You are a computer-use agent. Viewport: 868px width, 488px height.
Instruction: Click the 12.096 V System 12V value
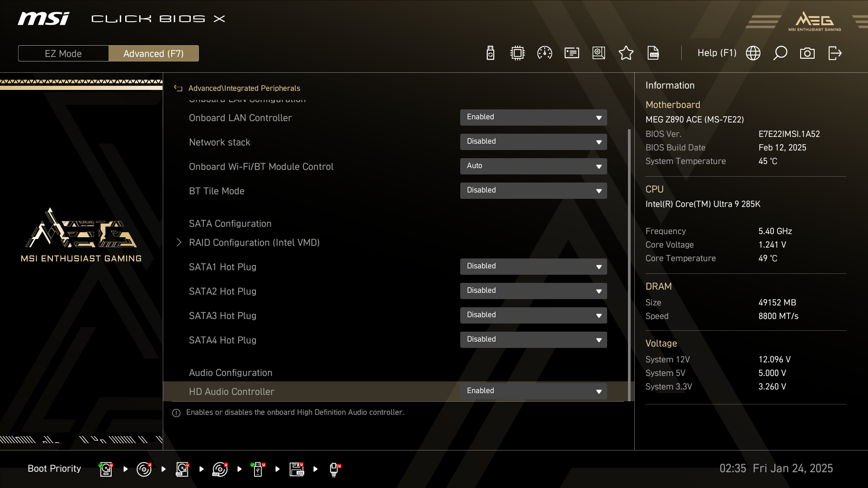pos(774,360)
